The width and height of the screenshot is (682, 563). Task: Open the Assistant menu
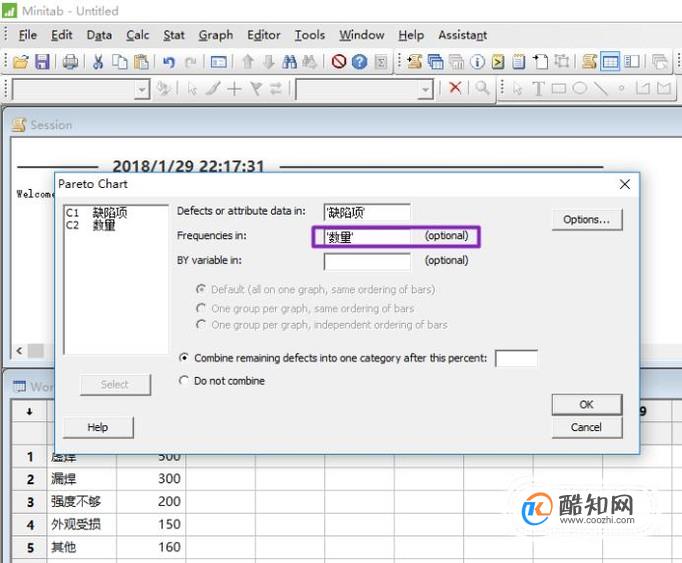click(x=462, y=35)
